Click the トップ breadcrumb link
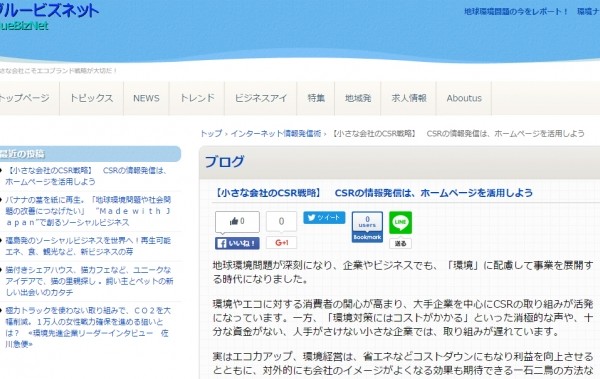The height and width of the screenshot is (379, 600). coord(211,134)
